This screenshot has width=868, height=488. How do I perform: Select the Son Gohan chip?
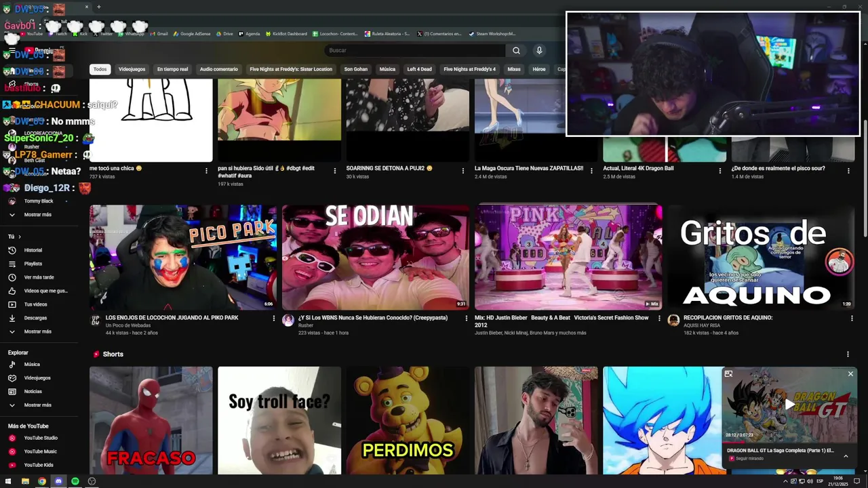coord(355,69)
